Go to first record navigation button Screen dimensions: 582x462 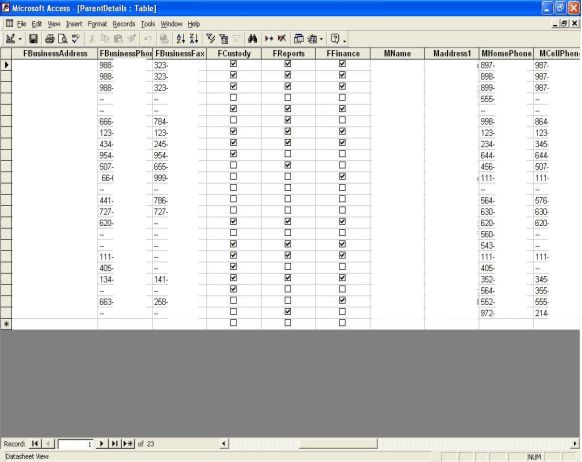(x=35, y=443)
